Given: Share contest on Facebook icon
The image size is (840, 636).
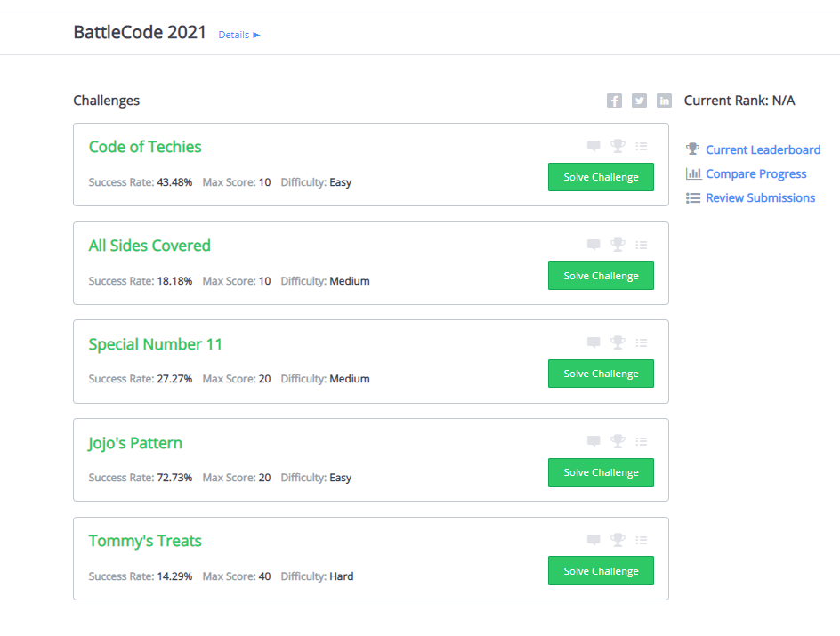Looking at the screenshot, I should [614, 101].
